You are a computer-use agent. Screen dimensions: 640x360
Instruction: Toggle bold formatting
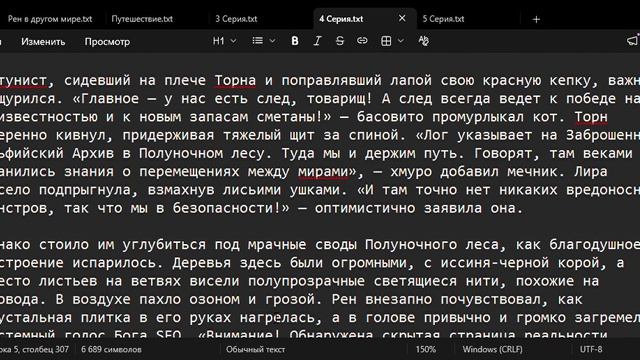[295, 41]
